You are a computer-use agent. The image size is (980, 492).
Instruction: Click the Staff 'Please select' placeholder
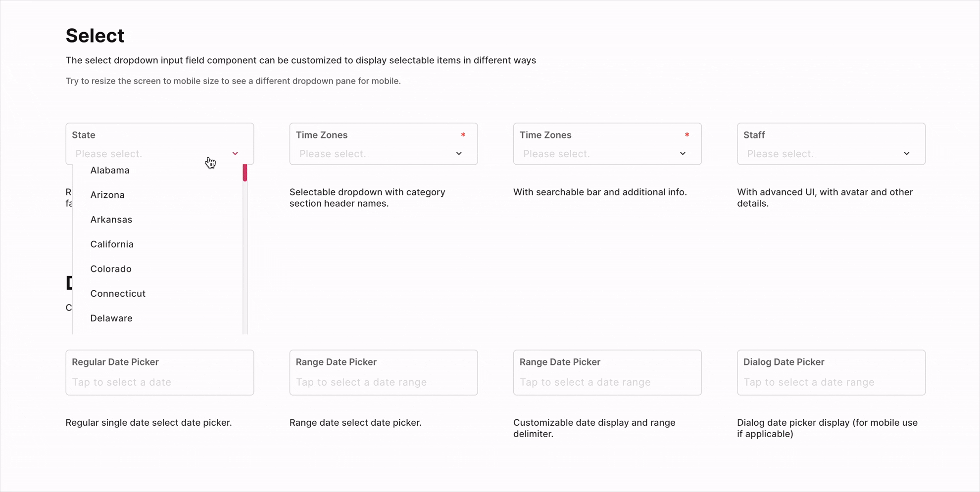pos(780,153)
